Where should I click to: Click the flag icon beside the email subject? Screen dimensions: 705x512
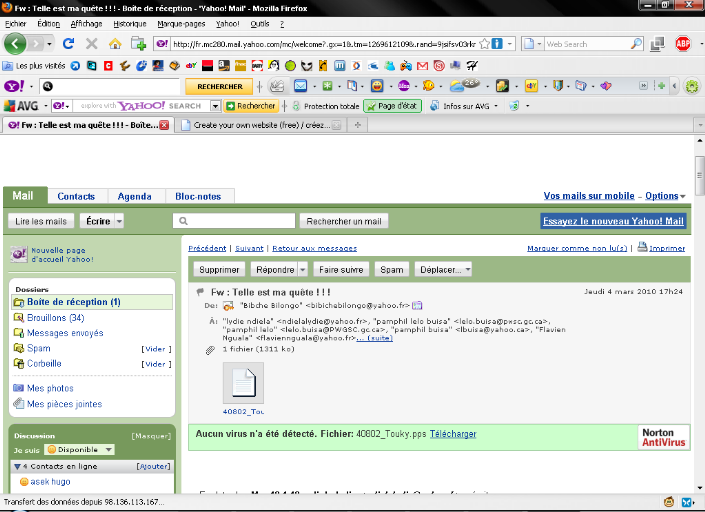coord(200,291)
